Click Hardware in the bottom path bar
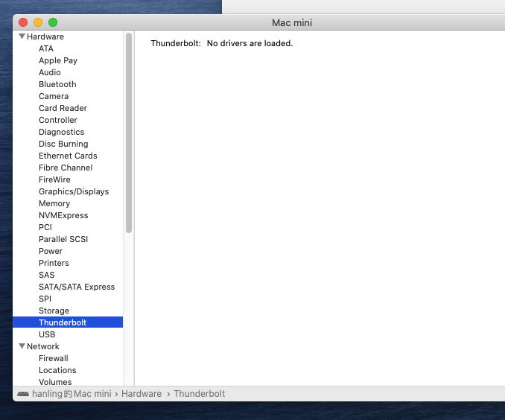 coord(142,394)
